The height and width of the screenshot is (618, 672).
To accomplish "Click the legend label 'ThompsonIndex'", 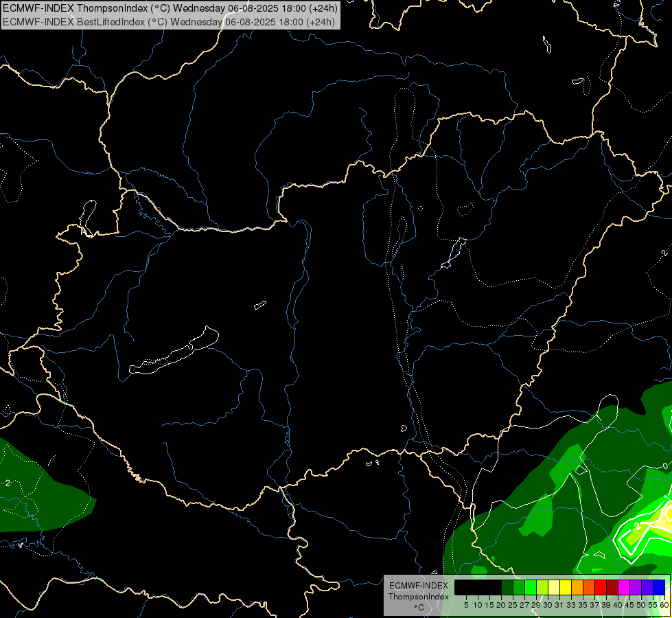I will (419, 597).
